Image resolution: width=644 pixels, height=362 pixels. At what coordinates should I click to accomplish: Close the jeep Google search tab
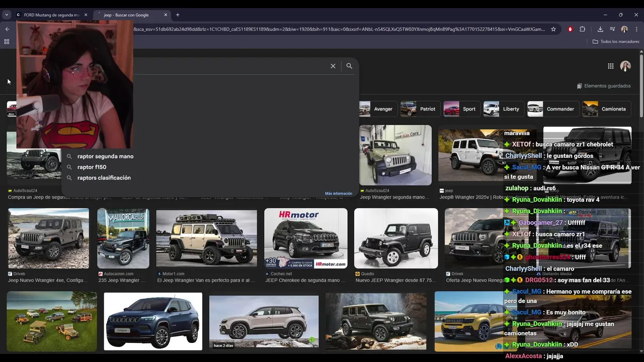(166, 15)
